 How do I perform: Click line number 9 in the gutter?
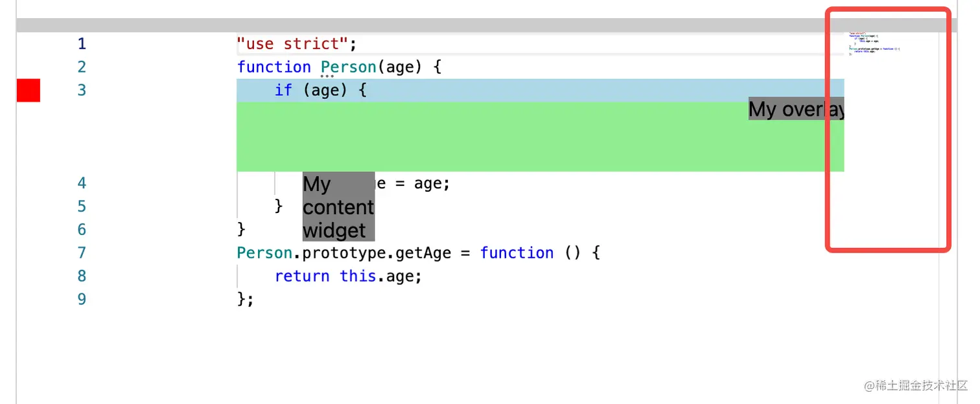coord(82,299)
